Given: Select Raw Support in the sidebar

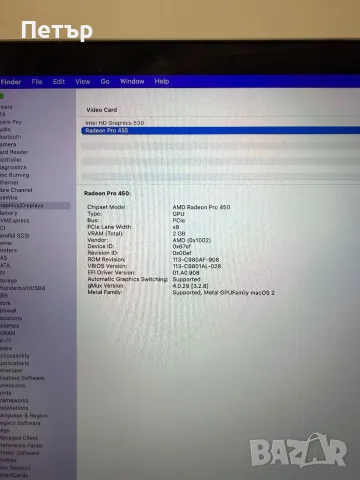Looking at the screenshot, I should [x=15, y=468].
